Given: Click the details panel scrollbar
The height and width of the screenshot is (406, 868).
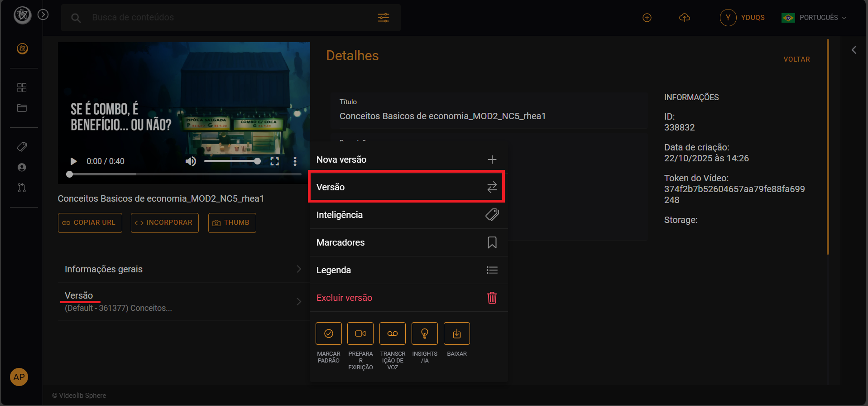Looking at the screenshot, I should [x=828, y=147].
